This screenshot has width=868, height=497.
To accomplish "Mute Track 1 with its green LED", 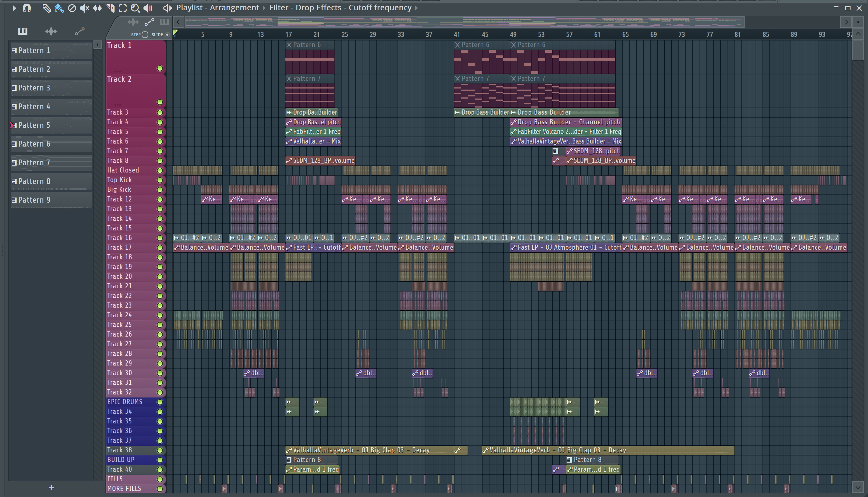I will 160,68.
